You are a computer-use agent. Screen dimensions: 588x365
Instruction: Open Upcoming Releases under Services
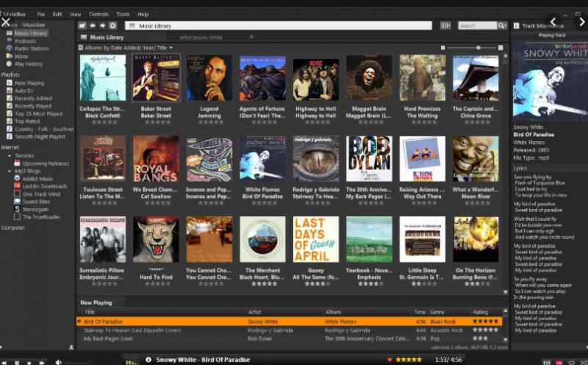tap(46, 163)
